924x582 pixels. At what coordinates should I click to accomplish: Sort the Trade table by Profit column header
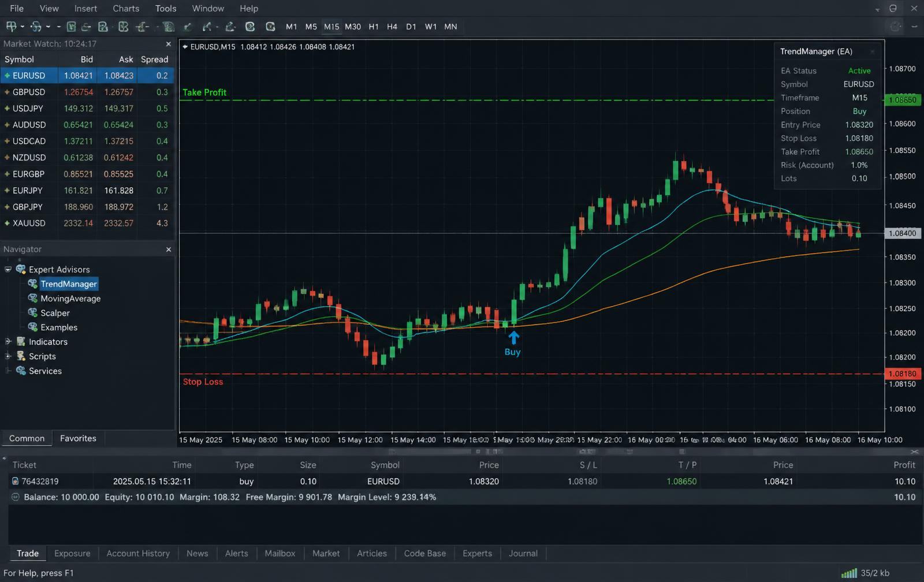click(904, 465)
